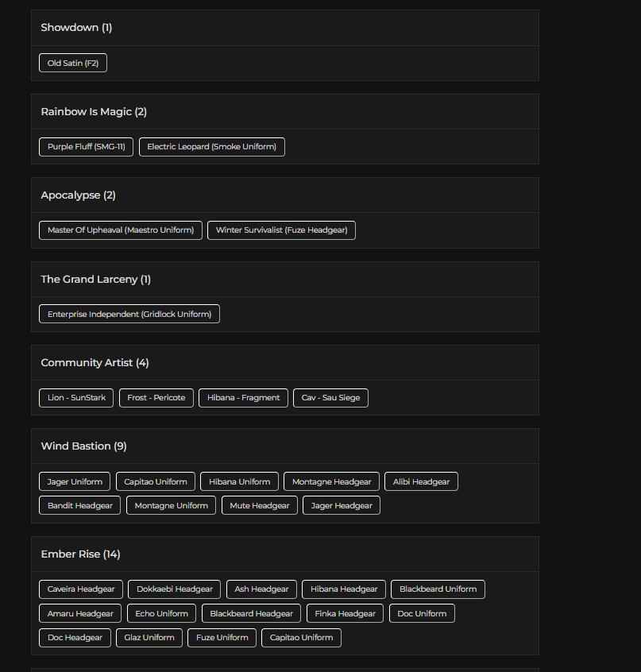Click the Dokkaebi Headgear tag
Image resolution: width=641 pixels, height=672 pixels.
click(175, 589)
